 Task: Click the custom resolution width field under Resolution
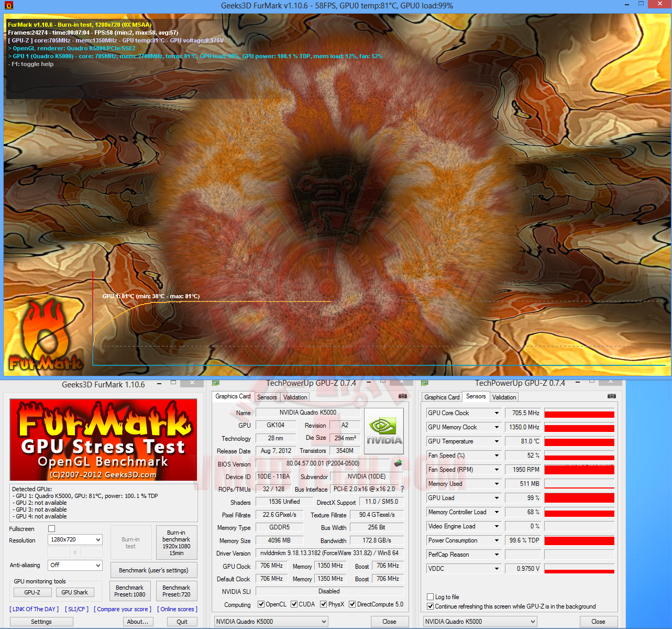click(x=59, y=552)
